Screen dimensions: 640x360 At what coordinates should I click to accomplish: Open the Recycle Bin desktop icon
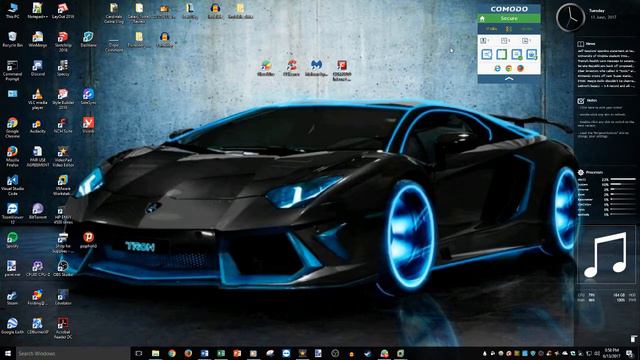[12, 40]
